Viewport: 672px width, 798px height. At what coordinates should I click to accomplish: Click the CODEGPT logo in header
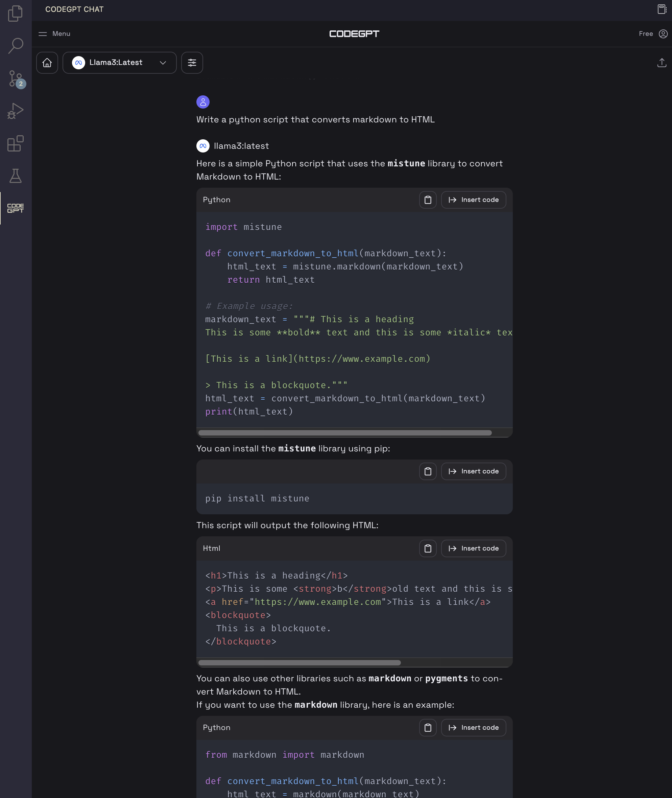click(x=354, y=33)
